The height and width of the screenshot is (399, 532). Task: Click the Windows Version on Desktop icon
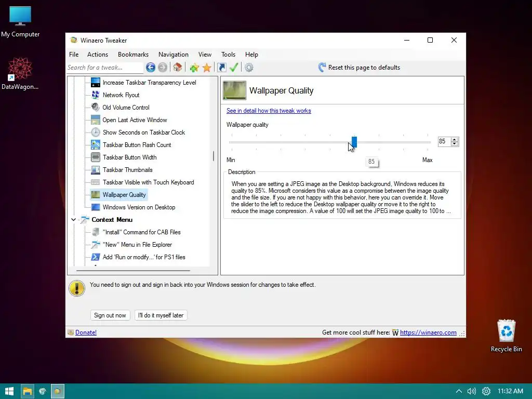pos(96,207)
